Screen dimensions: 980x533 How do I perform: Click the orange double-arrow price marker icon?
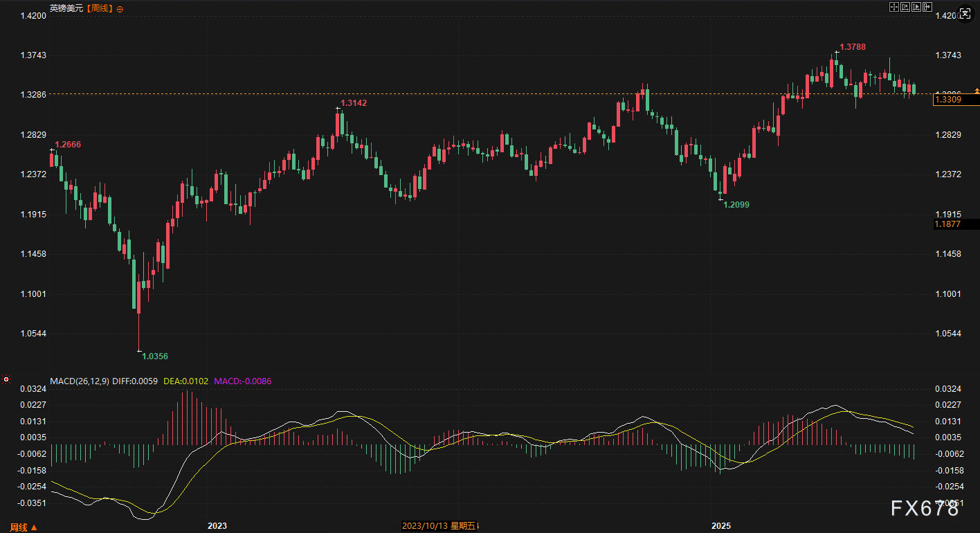(977, 91)
